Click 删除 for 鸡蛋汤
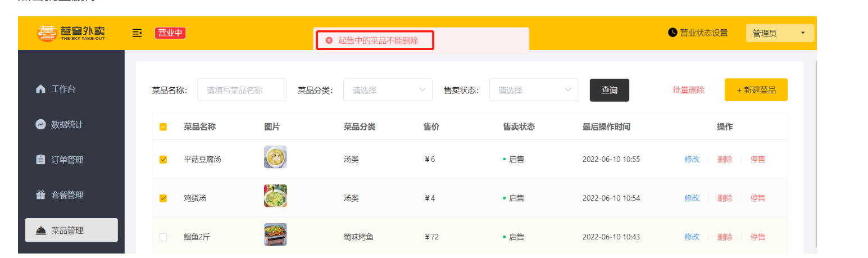This screenshot has height=258, width=868. (725, 198)
